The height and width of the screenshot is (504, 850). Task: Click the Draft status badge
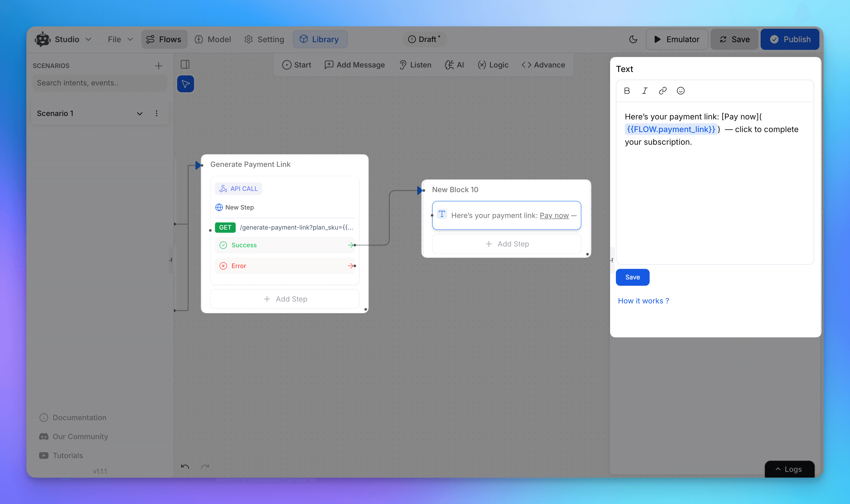pyautogui.click(x=424, y=39)
